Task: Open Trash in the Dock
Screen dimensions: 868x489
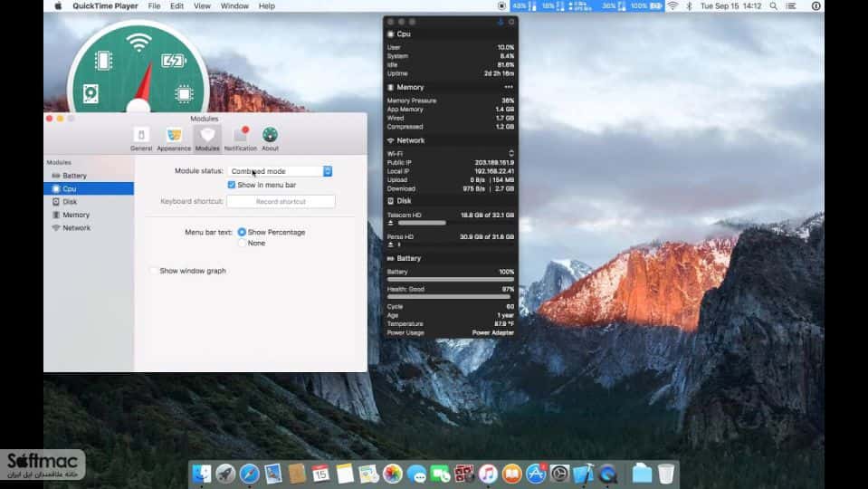Action: pos(666,474)
